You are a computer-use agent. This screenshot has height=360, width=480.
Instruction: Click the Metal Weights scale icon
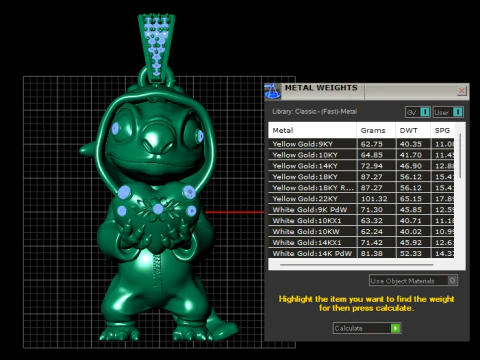click(x=272, y=91)
